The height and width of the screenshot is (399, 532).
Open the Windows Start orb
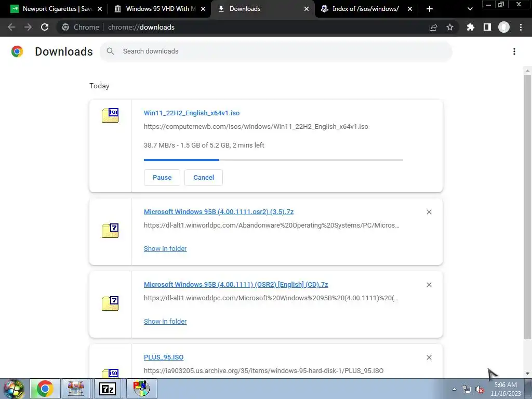[14, 389]
